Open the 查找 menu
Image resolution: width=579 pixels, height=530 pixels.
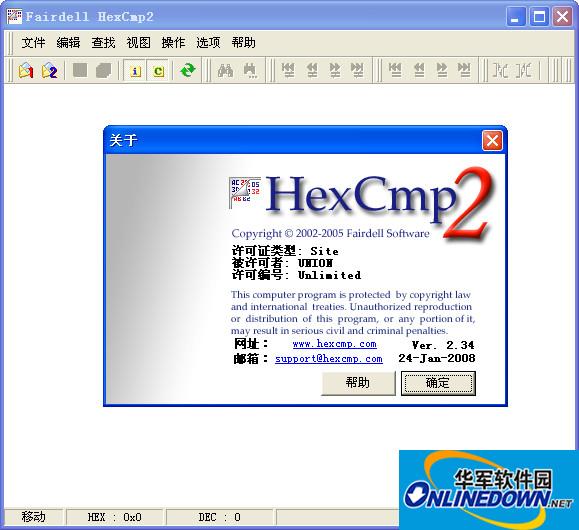(103, 43)
